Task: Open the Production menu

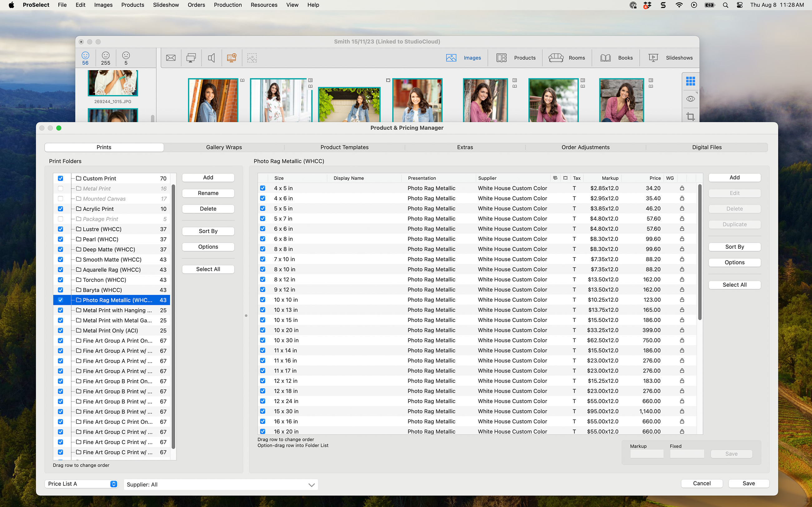Action: pos(227,5)
